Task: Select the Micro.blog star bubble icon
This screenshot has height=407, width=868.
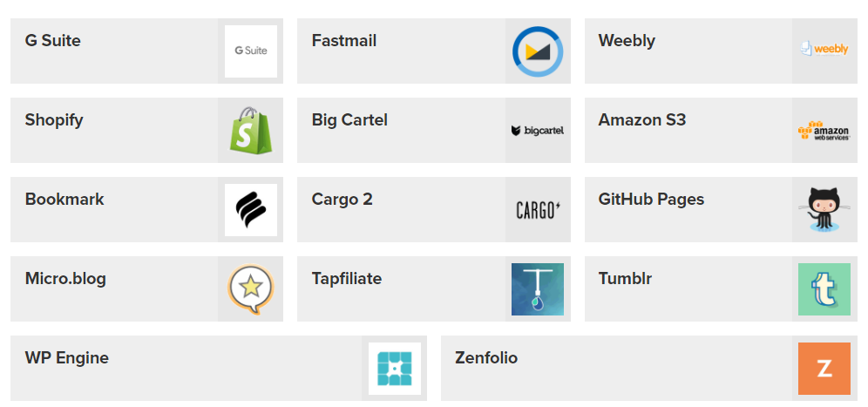Action: click(250, 289)
